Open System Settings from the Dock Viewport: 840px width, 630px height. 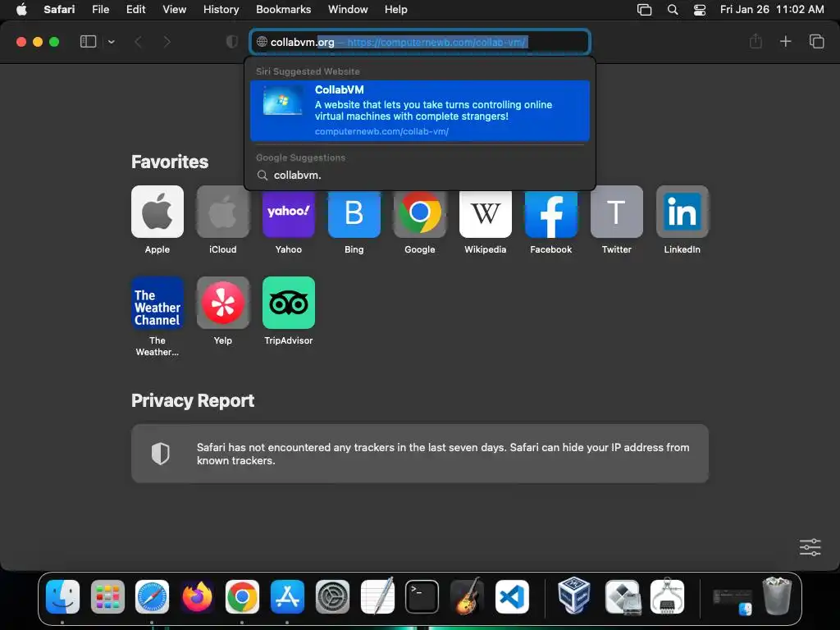click(x=332, y=596)
